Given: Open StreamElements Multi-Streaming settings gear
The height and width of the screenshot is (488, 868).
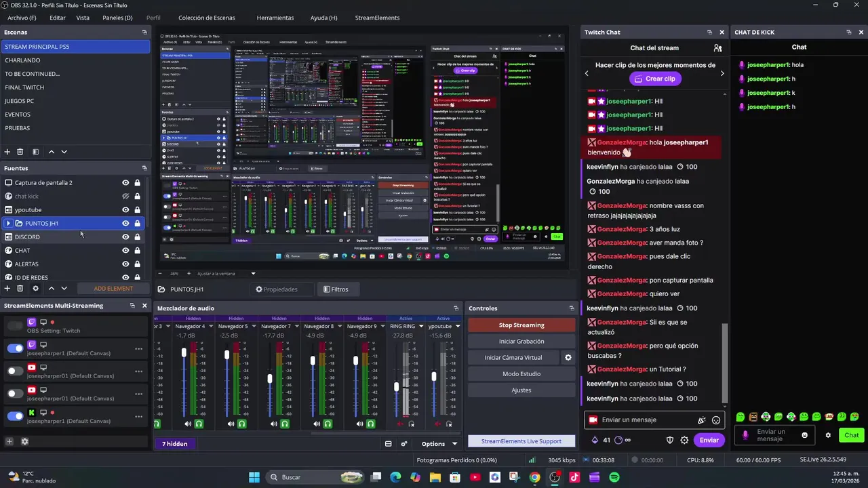Looking at the screenshot, I should pyautogui.click(x=25, y=441).
